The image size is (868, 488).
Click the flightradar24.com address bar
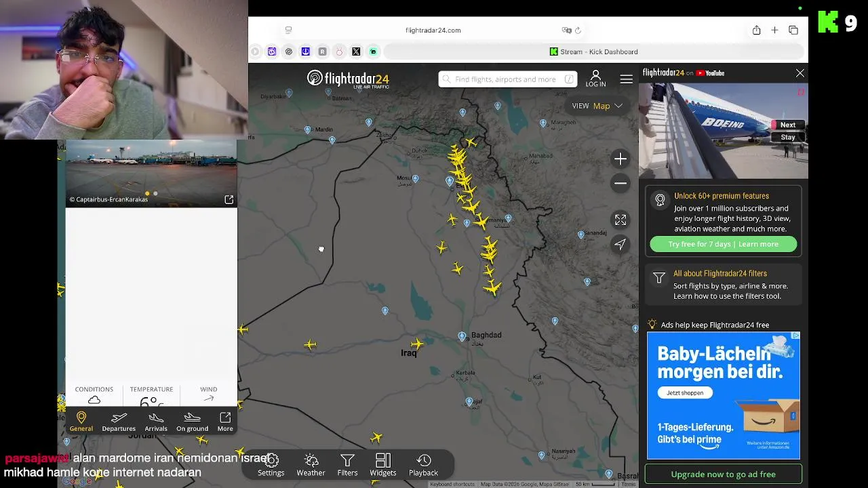(x=433, y=30)
